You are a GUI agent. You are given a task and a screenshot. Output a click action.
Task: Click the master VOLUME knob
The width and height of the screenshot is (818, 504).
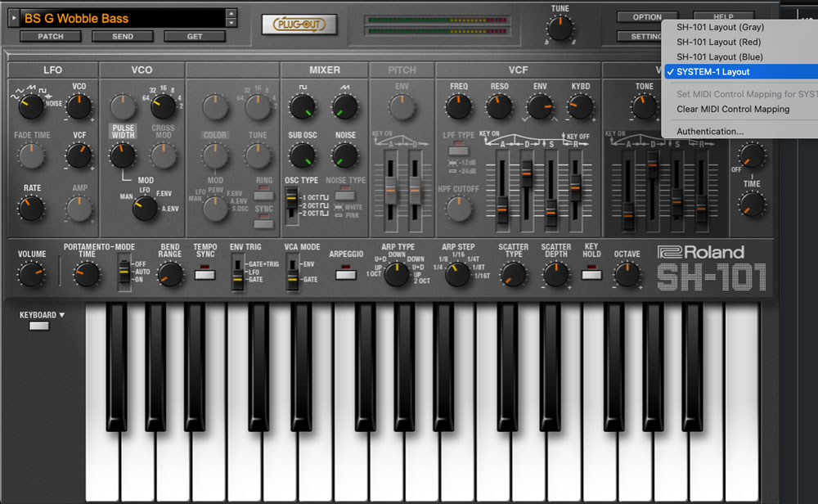[31, 275]
